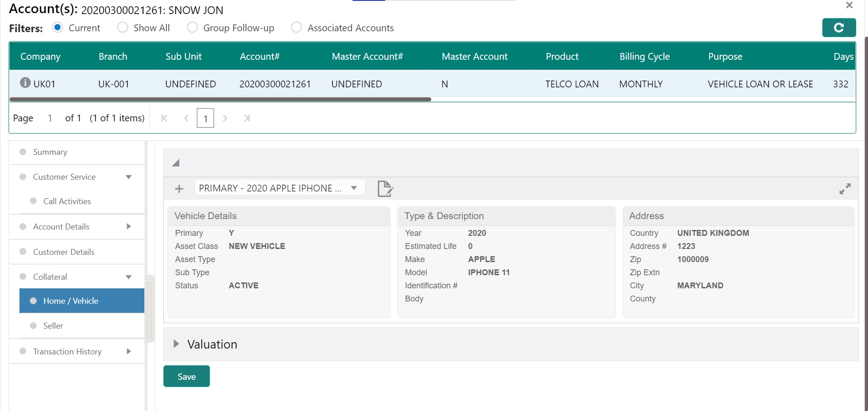Expand Account Details menu arrow
The width and height of the screenshot is (868, 411).
pyautogui.click(x=129, y=226)
